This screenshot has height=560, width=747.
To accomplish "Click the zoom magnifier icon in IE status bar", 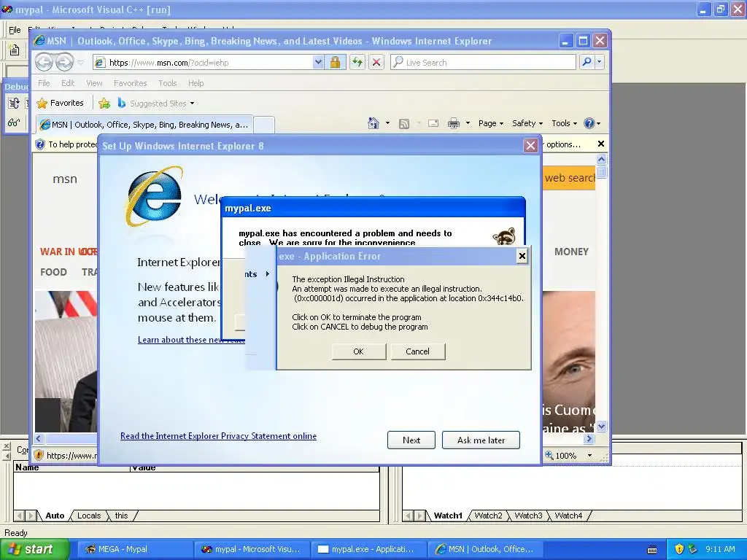I will (x=549, y=455).
